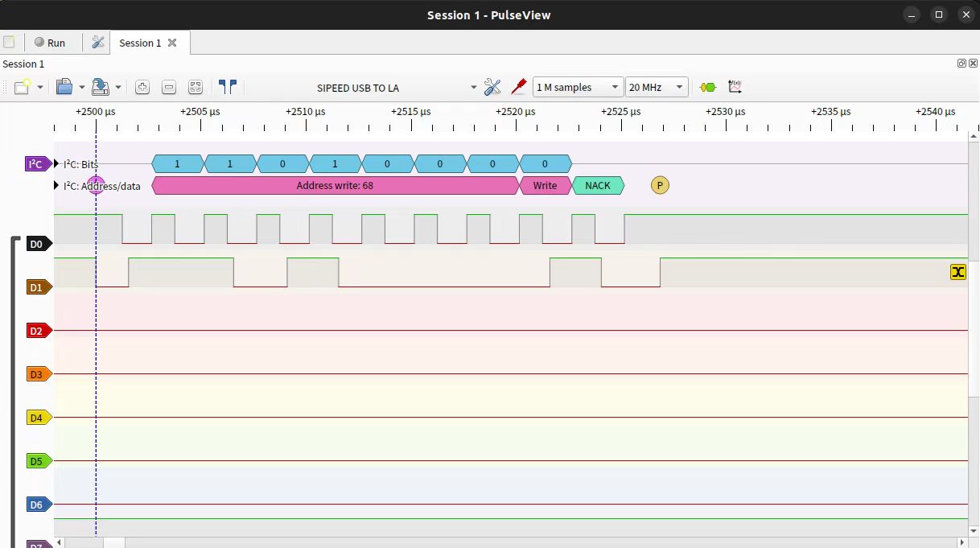Image resolution: width=980 pixels, height=548 pixels.
Task: Click the red probe scan icon
Action: 519,86
